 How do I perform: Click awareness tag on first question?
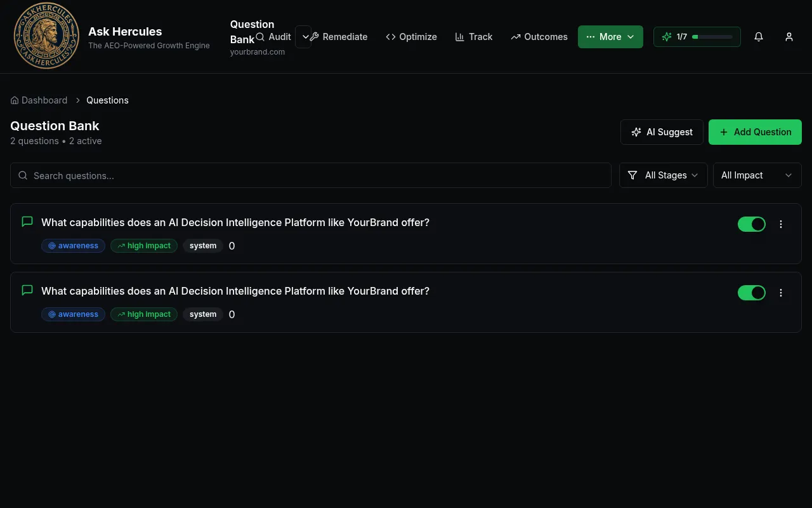(73, 246)
